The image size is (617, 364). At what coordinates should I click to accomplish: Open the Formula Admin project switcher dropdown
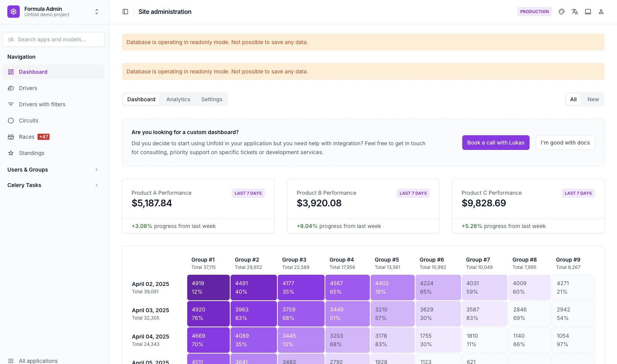(x=96, y=12)
